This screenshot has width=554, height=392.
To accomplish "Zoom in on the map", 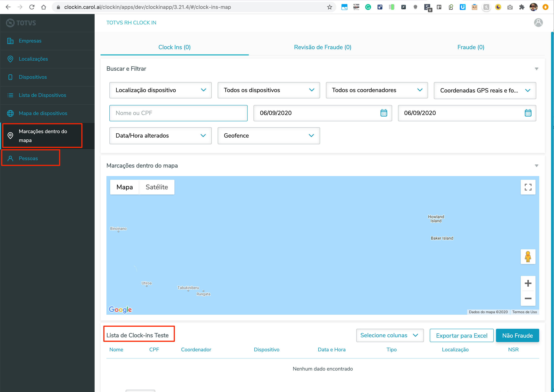I will click(528, 283).
